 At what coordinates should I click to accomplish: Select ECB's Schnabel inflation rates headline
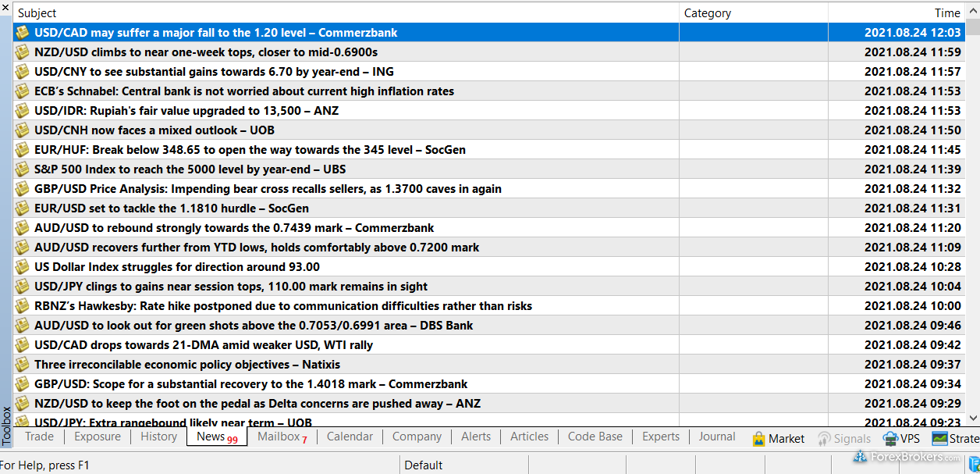click(x=244, y=91)
